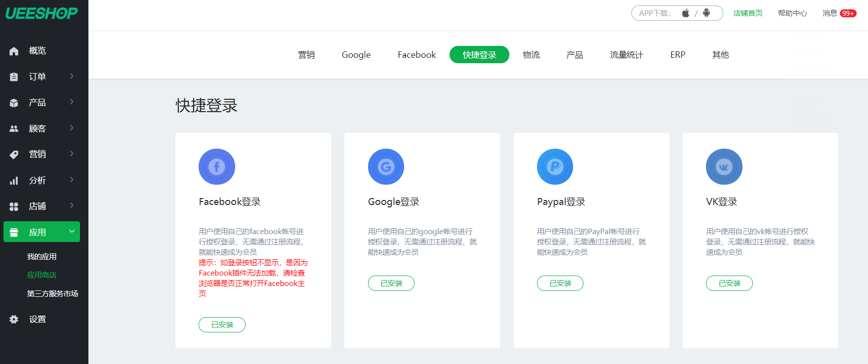This screenshot has width=868, height=364.
Task: Click the Facebook登录 card title
Action: 230,202
